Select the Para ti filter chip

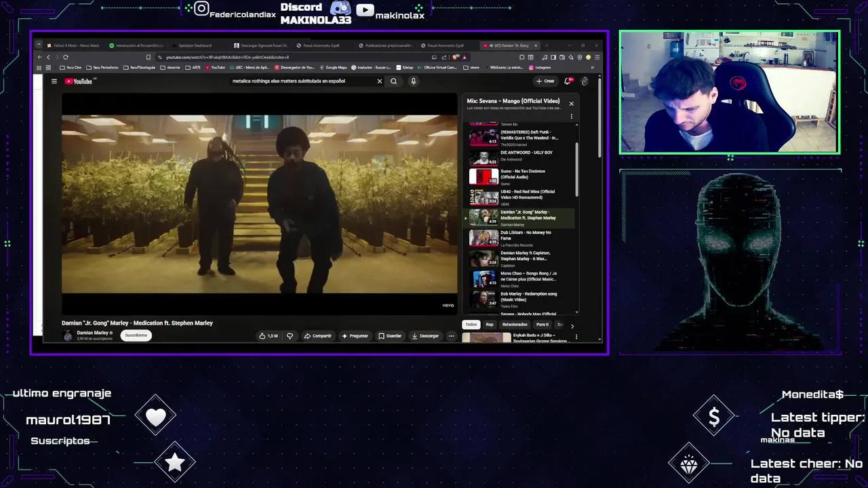click(x=542, y=325)
